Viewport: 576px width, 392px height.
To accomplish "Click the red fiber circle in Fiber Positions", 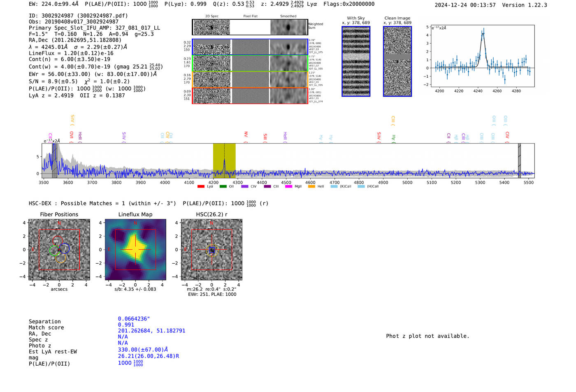I will coord(58,241).
